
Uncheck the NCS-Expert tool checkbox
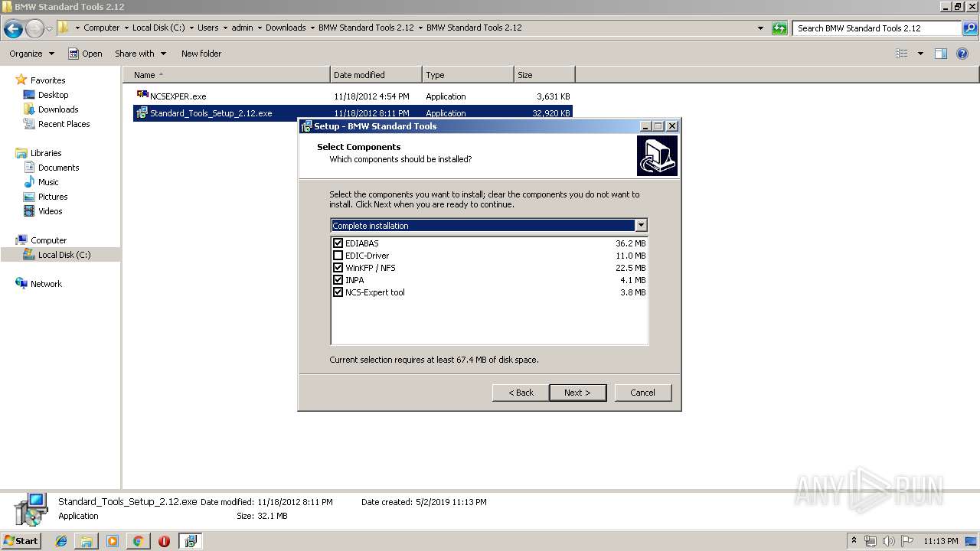tap(338, 292)
